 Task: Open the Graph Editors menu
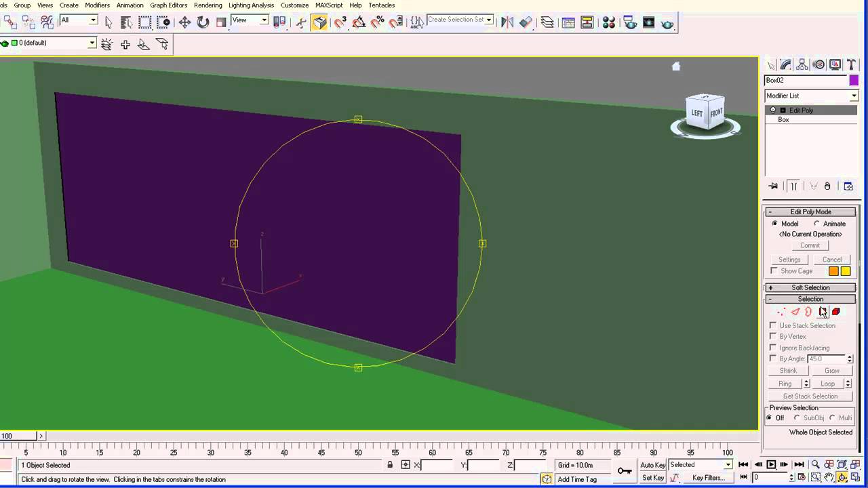(x=169, y=5)
